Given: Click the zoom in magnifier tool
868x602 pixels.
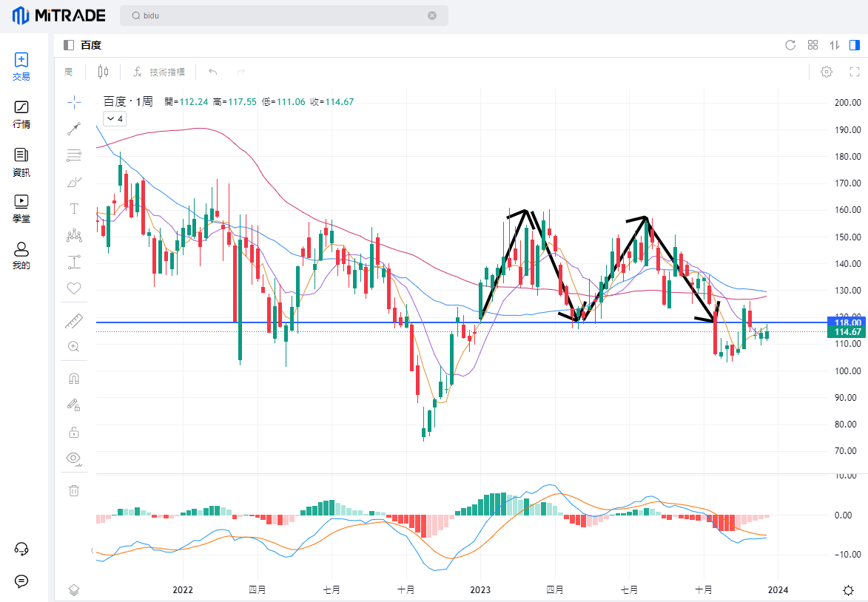Looking at the screenshot, I should [x=74, y=346].
